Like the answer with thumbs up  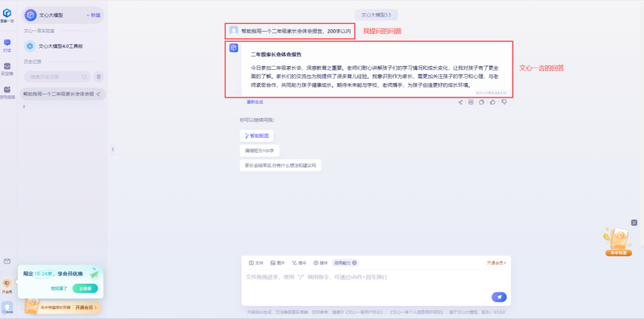click(x=493, y=102)
